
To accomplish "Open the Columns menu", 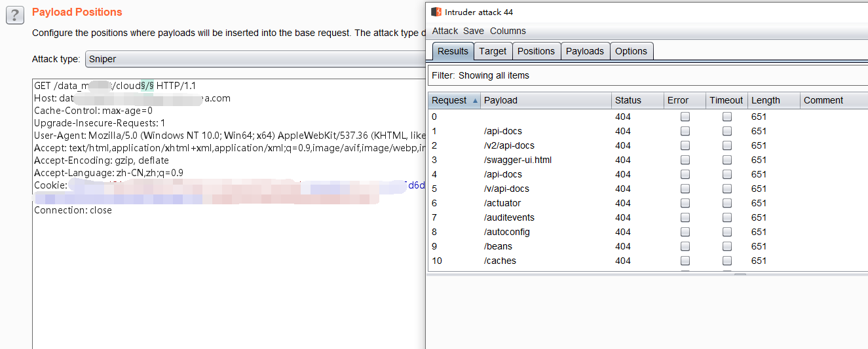I will [x=508, y=31].
